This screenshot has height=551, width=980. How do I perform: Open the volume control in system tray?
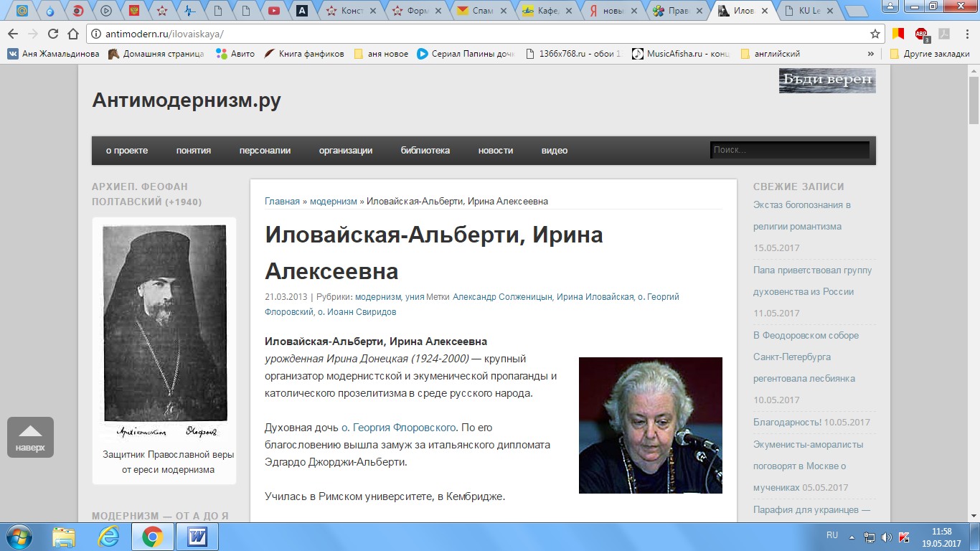[x=887, y=537]
